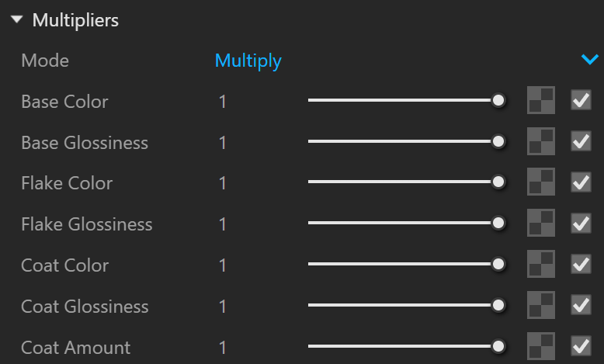
Task: Open texture map slot for Base Color
Action: (541, 100)
